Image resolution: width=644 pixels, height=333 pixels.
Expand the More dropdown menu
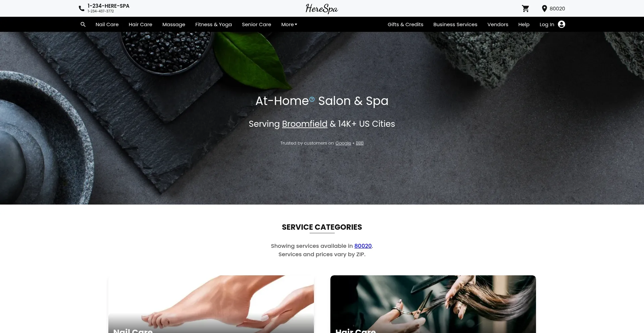click(289, 24)
